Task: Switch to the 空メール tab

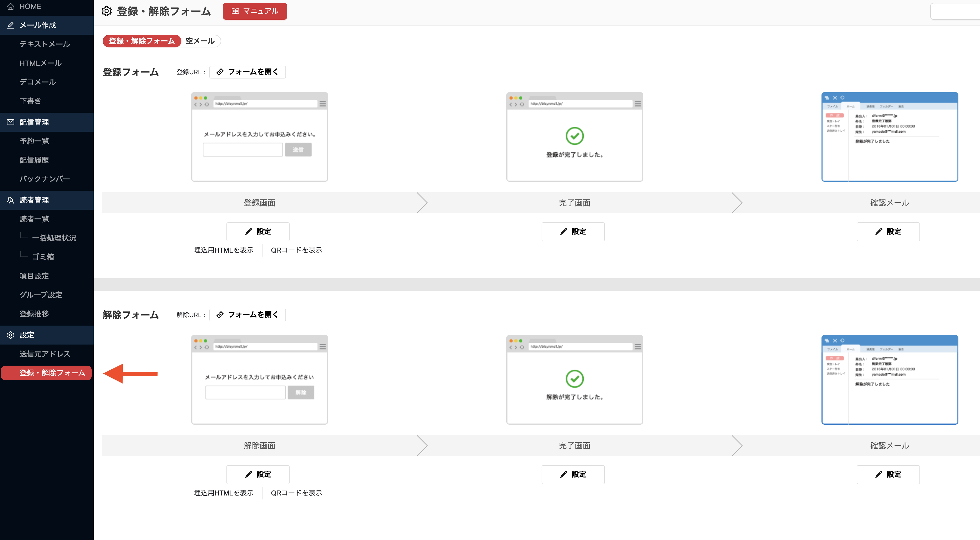Action: point(200,41)
